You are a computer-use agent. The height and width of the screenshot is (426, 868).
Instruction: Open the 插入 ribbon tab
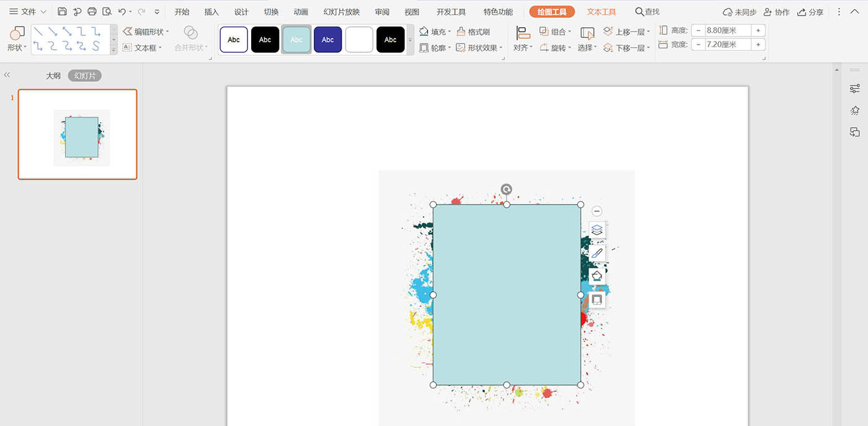(x=211, y=12)
